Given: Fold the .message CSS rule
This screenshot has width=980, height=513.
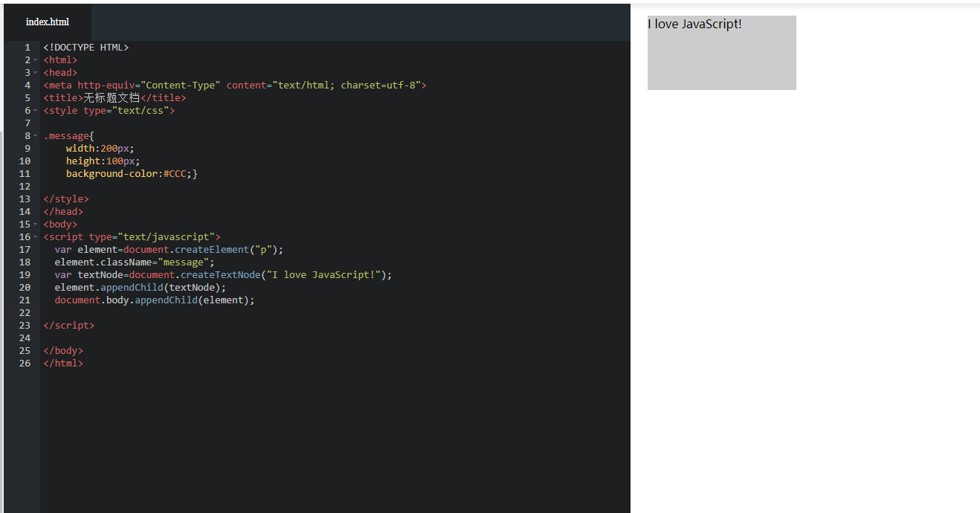Looking at the screenshot, I should [x=36, y=136].
